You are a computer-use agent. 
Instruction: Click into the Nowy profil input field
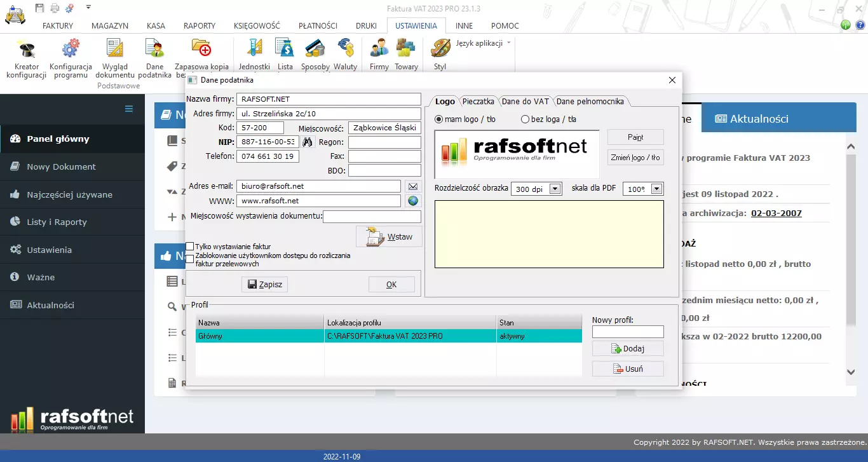627,332
